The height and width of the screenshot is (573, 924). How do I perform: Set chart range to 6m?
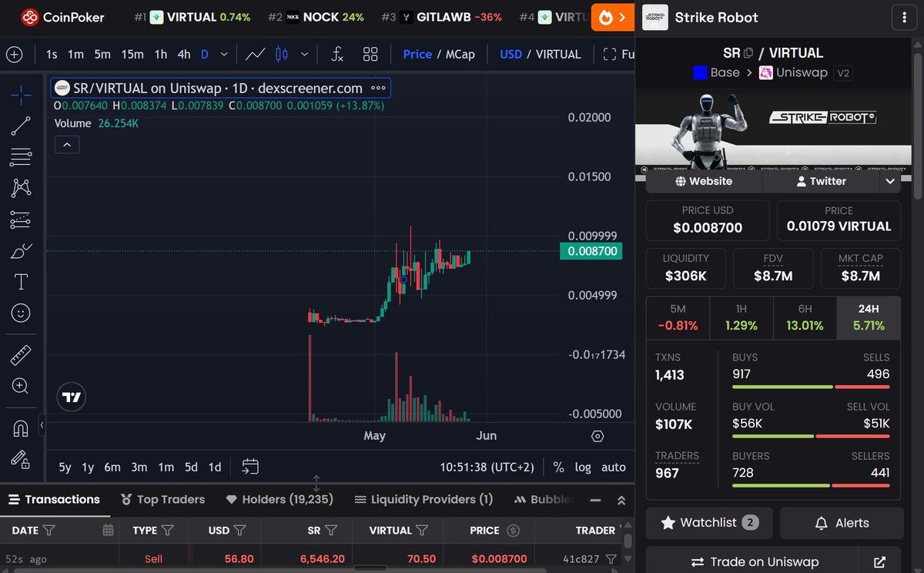pos(112,467)
